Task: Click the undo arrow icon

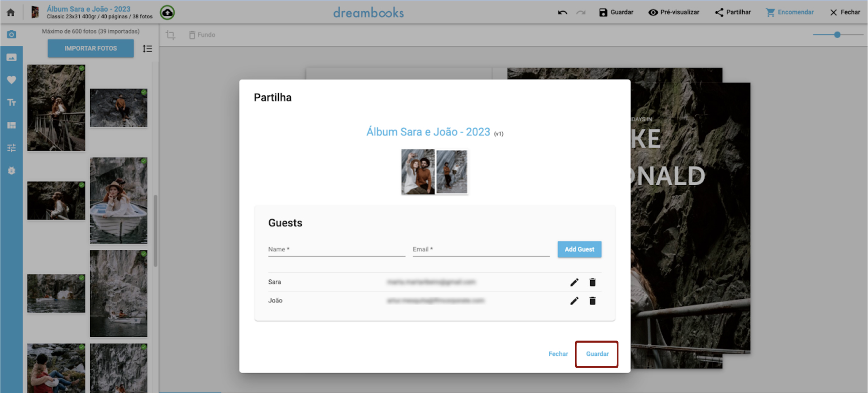Action: coord(562,12)
